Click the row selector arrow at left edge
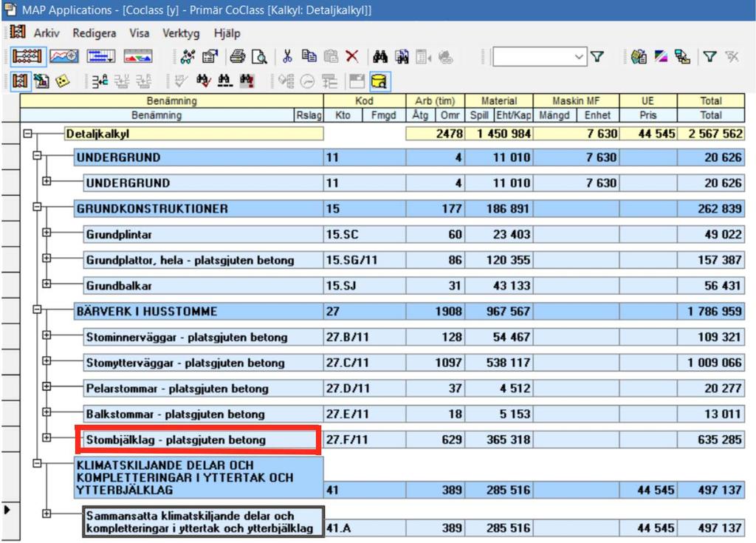Screen dimensions: 756x543 [x=7, y=509]
